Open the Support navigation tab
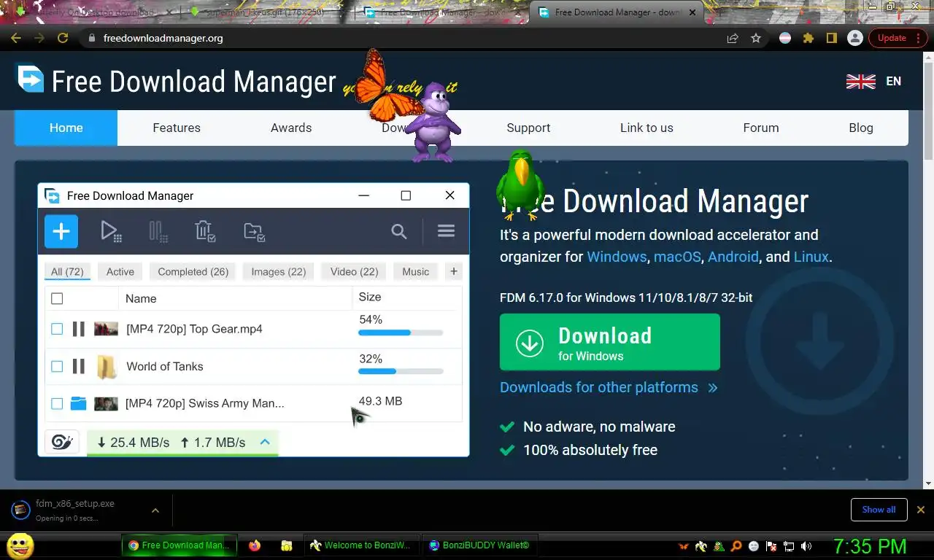934x560 pixels. pyautogui.click(x=528, y=128)
